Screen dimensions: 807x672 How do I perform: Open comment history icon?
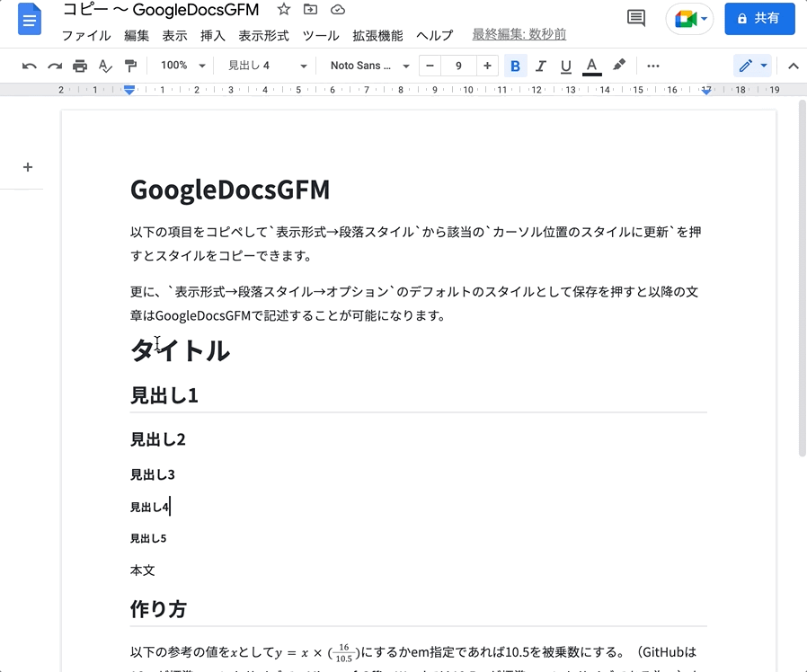636,19
